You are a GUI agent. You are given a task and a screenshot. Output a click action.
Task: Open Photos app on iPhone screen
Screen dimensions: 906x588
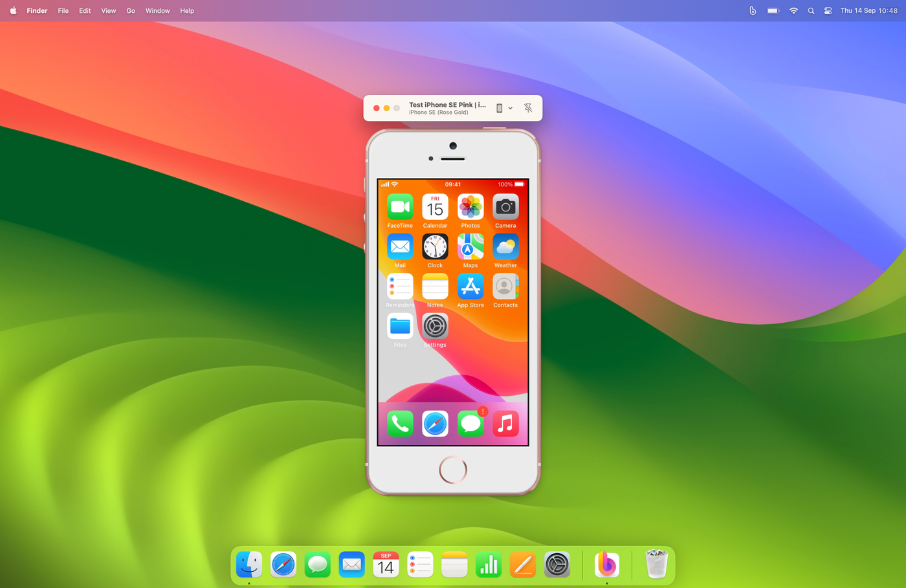point(470,207)
